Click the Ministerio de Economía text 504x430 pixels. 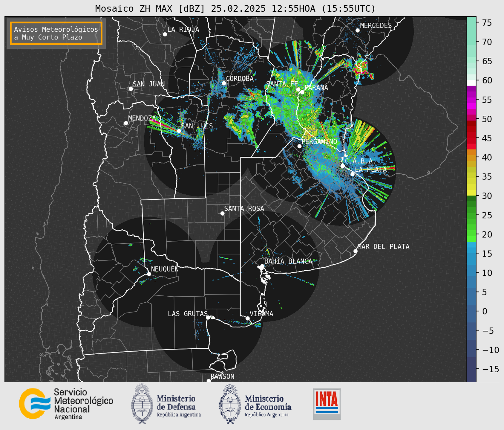point(268,403)
